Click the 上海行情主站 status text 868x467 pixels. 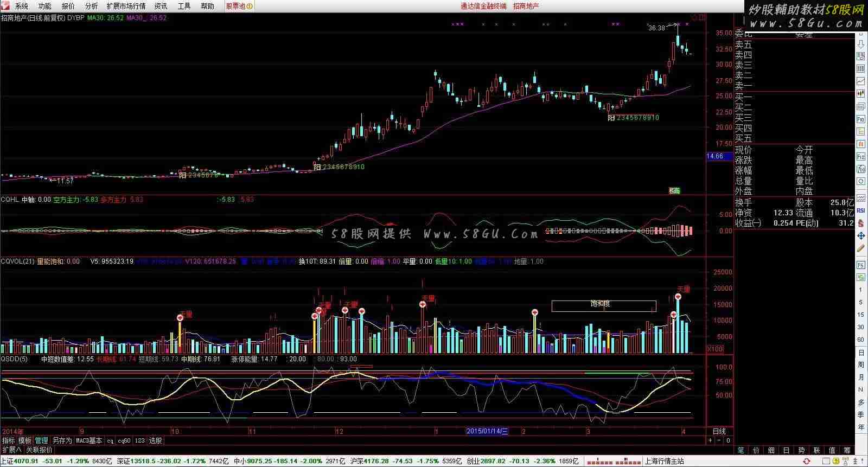click(x=664, y=462)
